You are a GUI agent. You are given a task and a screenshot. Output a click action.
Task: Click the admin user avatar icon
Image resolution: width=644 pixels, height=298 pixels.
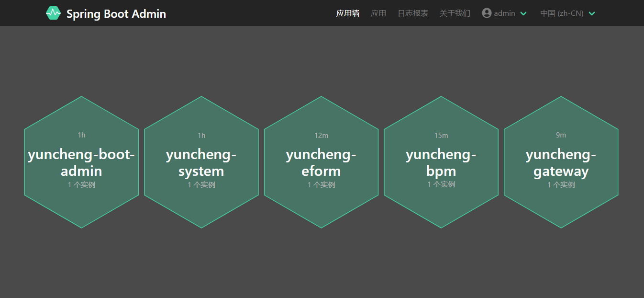tap(486, 13)
